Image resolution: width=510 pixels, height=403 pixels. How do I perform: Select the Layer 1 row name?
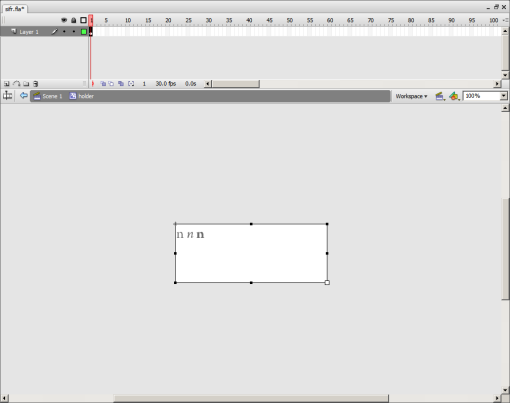[29, 32]
